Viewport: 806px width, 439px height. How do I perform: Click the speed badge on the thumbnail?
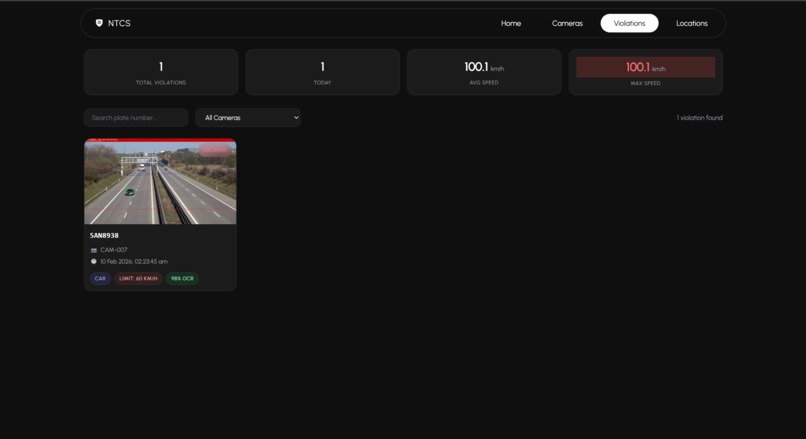[215, 150]
